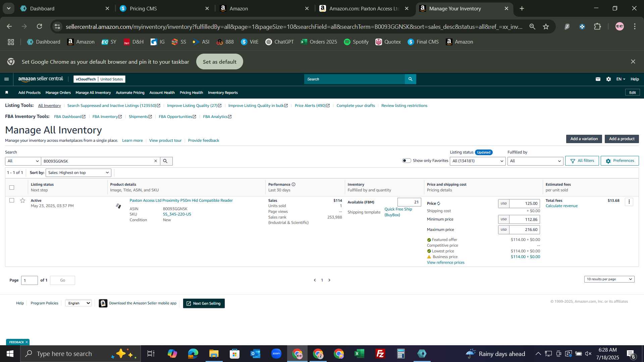Click the Calculate revenue link
The image size is (644, 362).
click(561, 206)
